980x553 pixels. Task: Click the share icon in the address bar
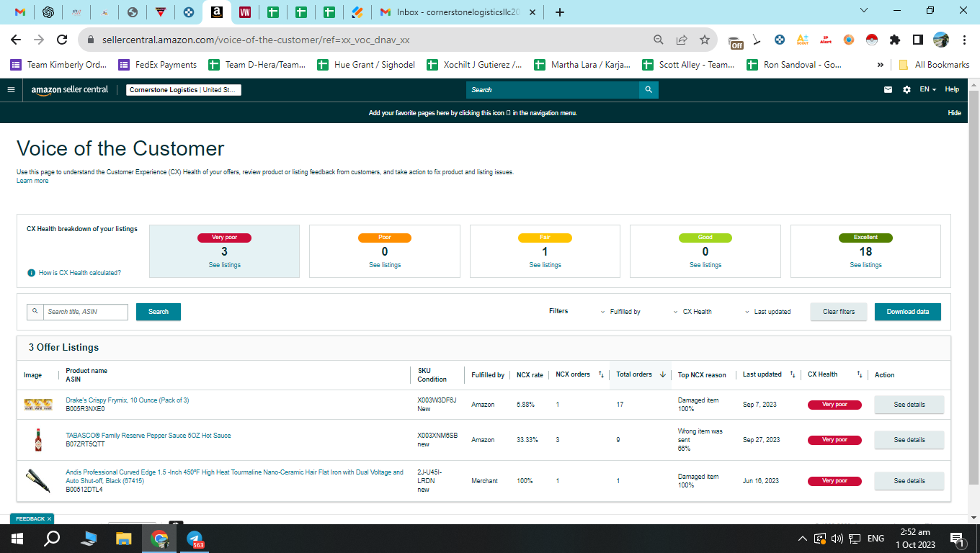(682, 40)
